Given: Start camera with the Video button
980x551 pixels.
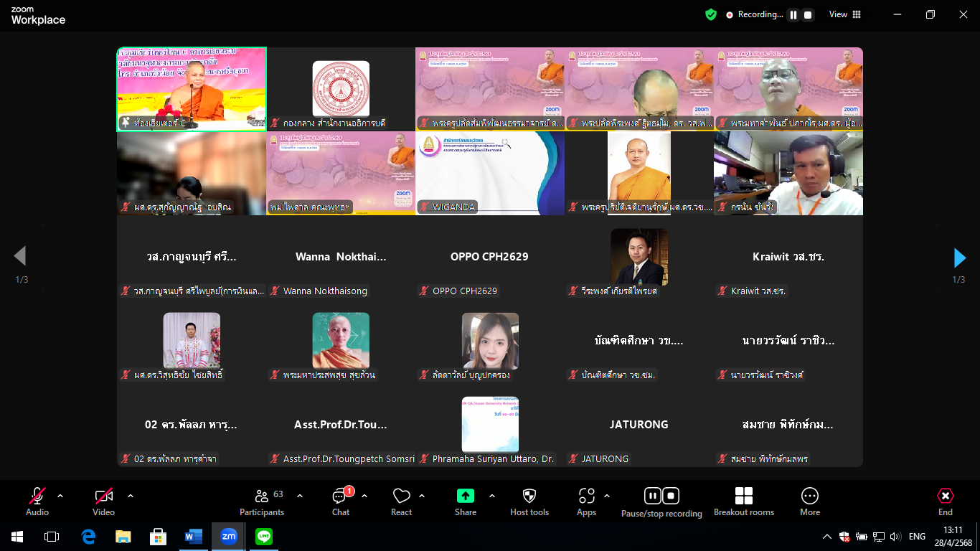Looking at the screenshot, I should coord(104,501).
